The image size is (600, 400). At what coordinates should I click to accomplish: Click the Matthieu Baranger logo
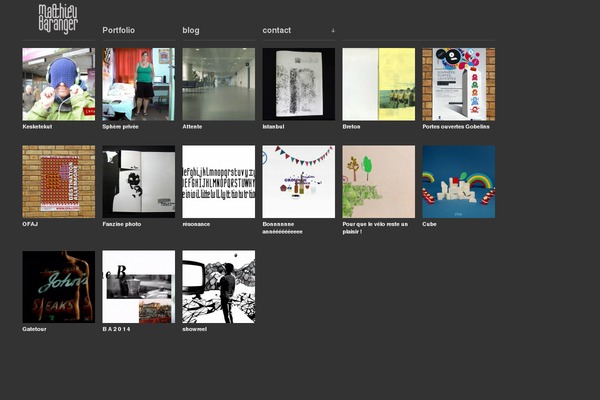(58, 19)
